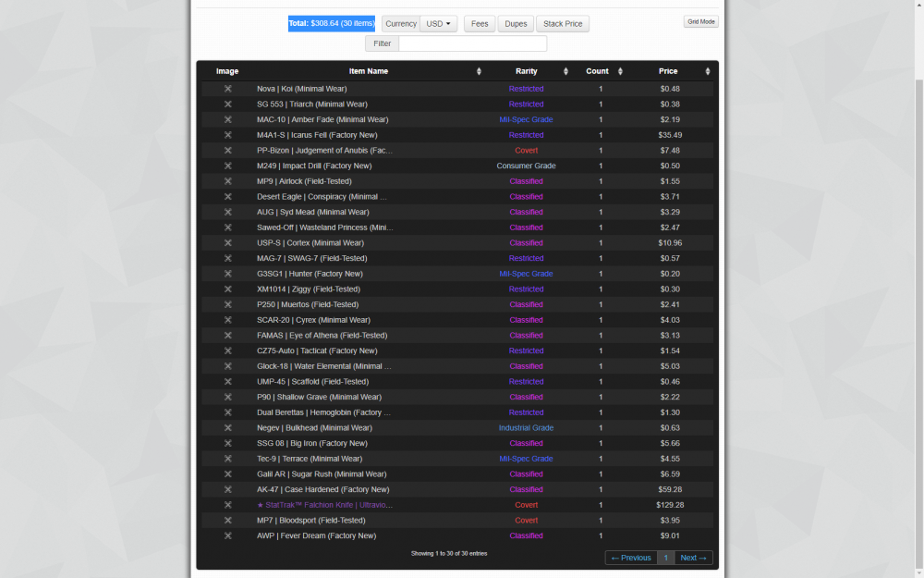The image size is (924, 578).
Task: Click the image icon for M249 | Impact Drill row
Action: click(x=227, y=166)
